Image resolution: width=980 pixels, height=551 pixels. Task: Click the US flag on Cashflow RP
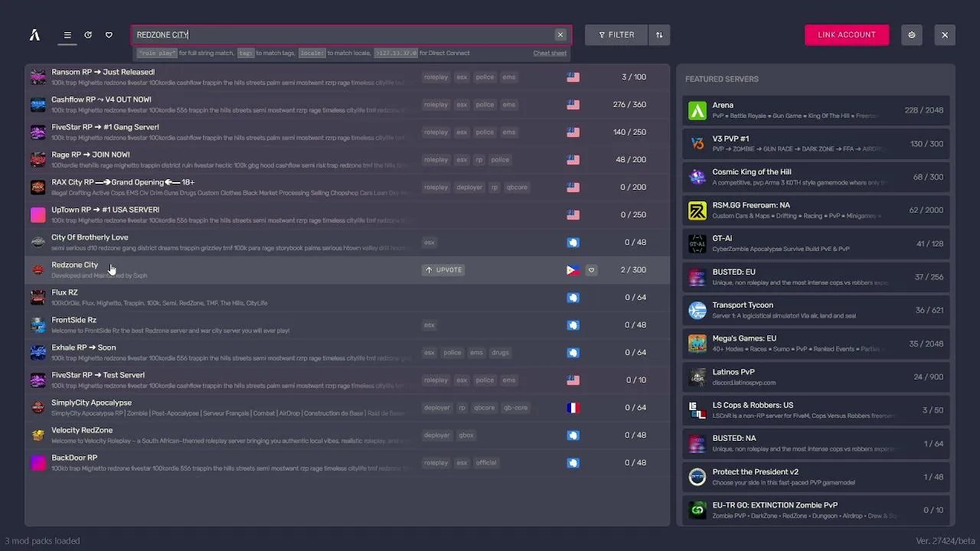573,105
